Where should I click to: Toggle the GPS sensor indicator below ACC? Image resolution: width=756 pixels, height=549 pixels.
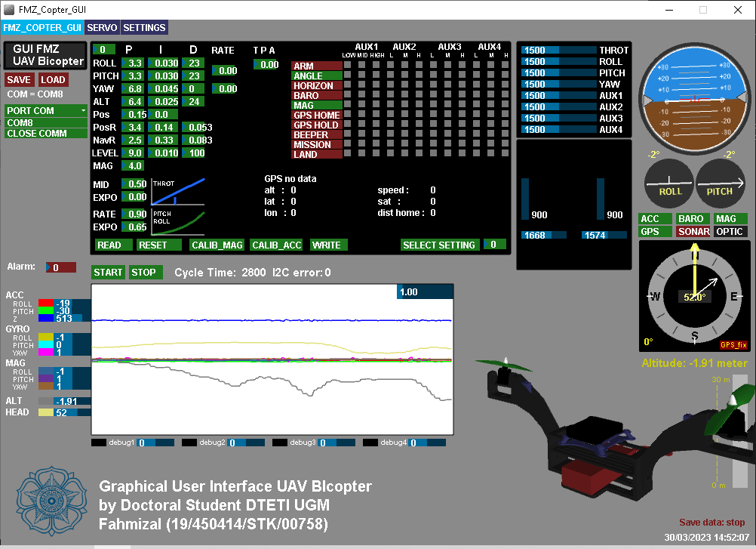pyautogui.click(x=655, y=232)
